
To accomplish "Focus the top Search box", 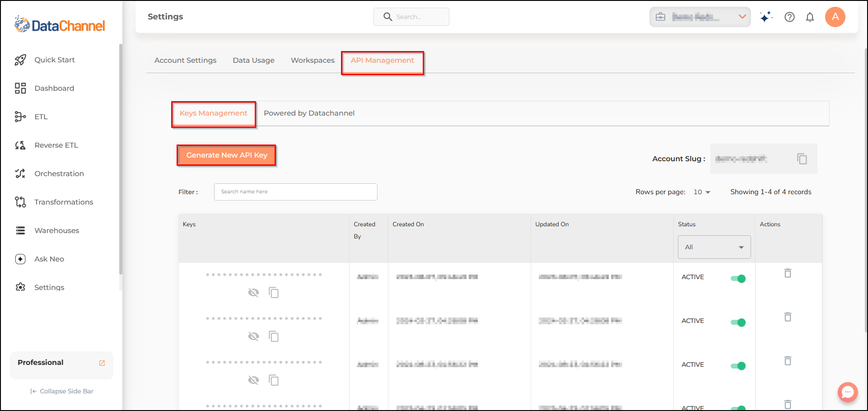I will click(x=411, y=17).
